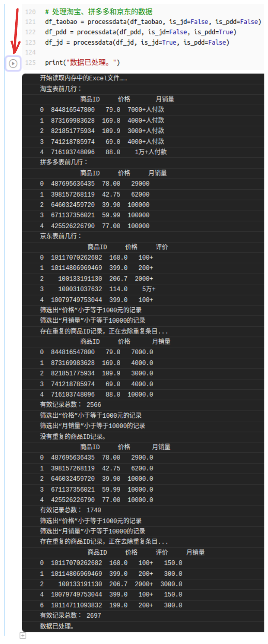Select output line '有效记录总数: 1740'

[71, 510]
